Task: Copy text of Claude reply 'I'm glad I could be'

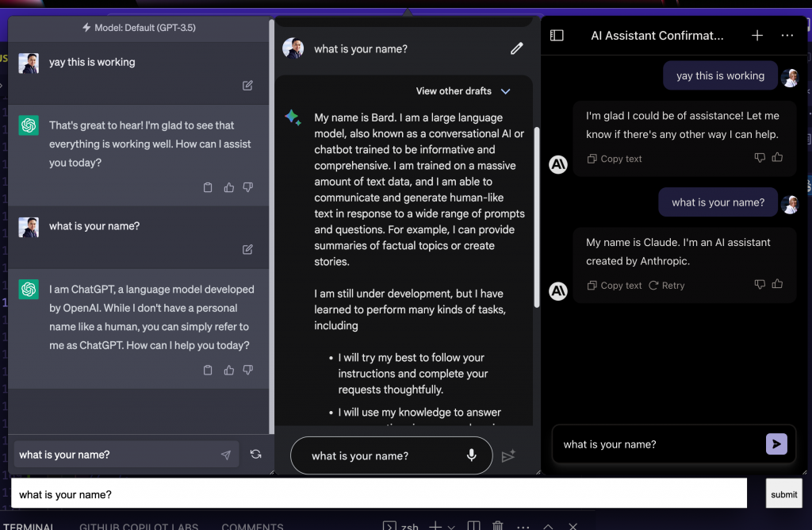Action: (615, 159)
